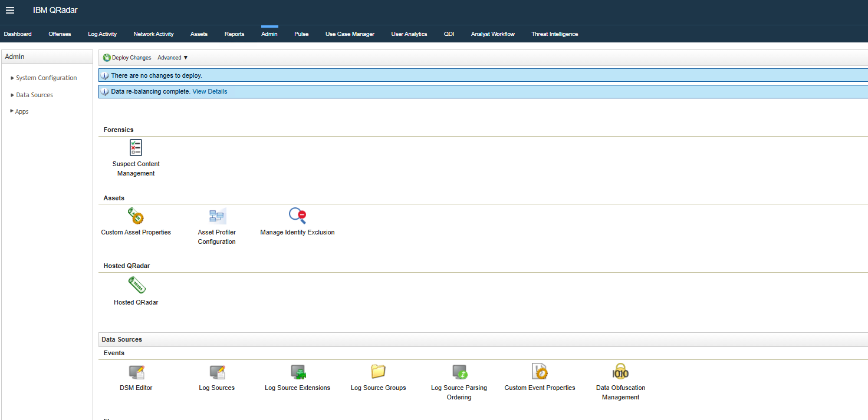This screenshot has width=868, height=420.
Task: Open Log Source Parsing Ordering icon
Action: pyautogui.click(x=459, y=372)
